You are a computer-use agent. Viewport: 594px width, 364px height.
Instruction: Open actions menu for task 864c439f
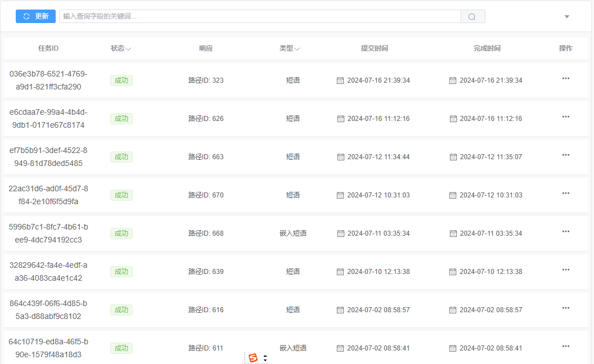tap(565, 308)
